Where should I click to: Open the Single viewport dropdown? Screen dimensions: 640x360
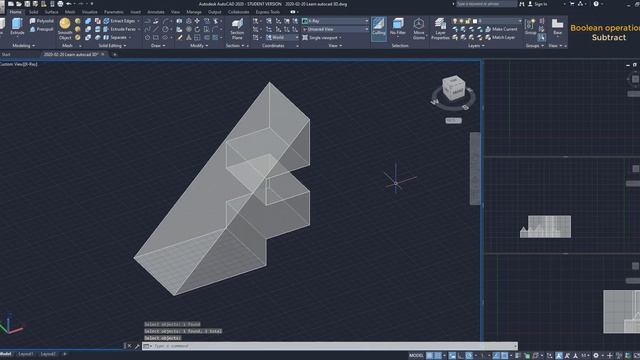click(322, 38)
